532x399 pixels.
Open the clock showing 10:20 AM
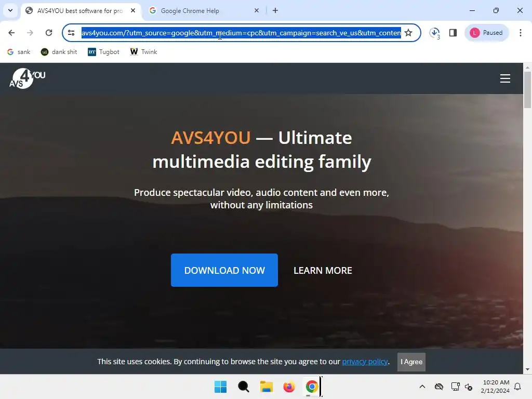pos(495,387)
